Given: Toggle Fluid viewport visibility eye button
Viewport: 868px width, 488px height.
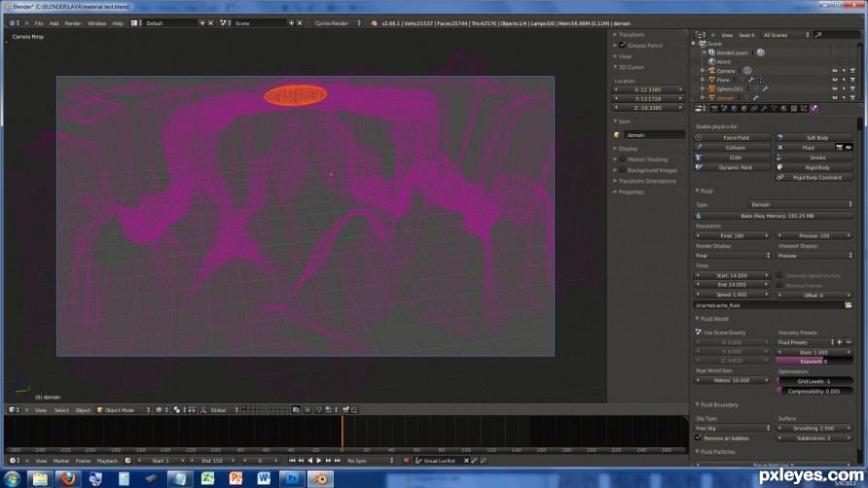Looking at the screenshot, I should [x=849, y=148].
